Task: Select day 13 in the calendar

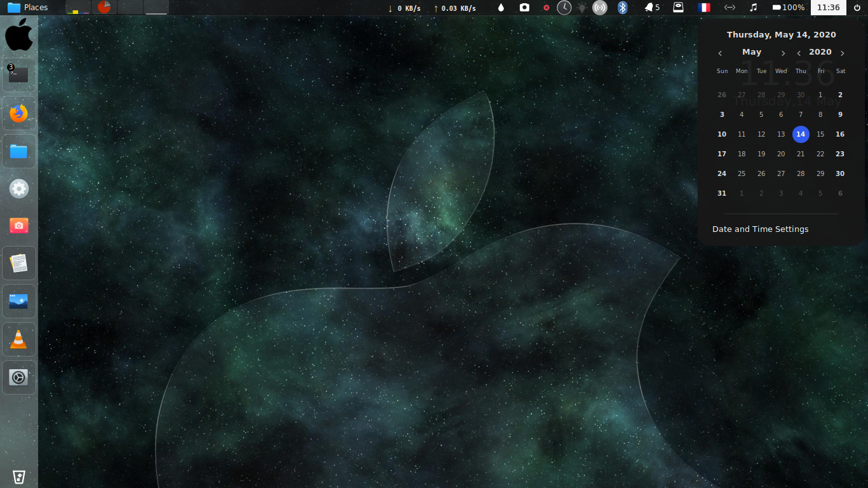Action: pos(781,134)
